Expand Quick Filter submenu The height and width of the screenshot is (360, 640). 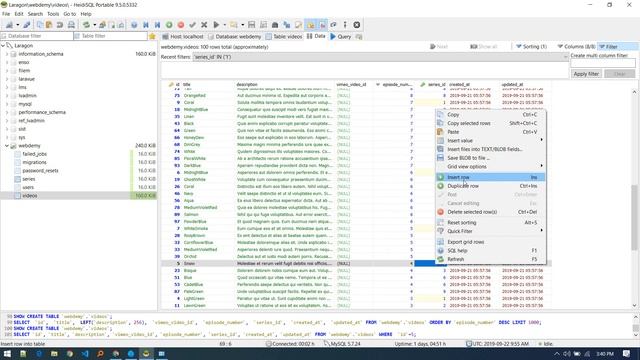coord(490,231)
